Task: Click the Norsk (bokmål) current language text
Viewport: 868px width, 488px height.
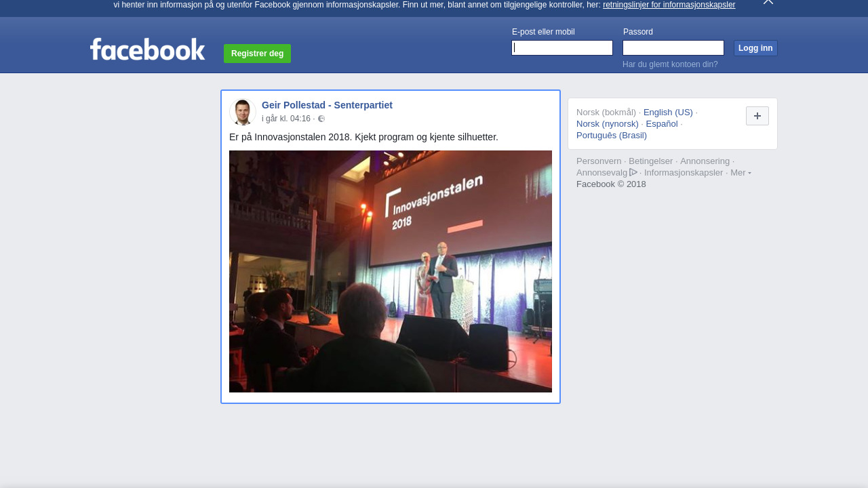Action: [606, 113]
